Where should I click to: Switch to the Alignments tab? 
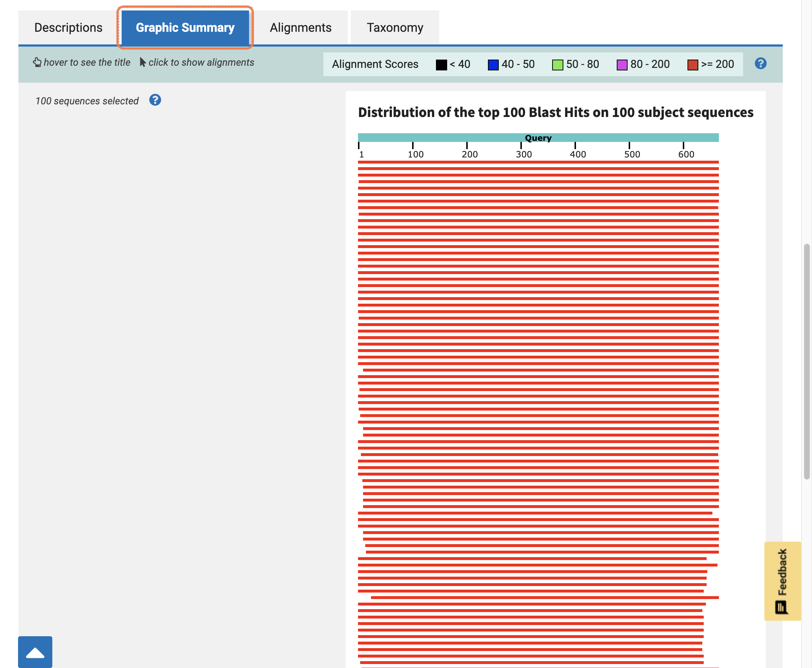[x=300, y=28]
